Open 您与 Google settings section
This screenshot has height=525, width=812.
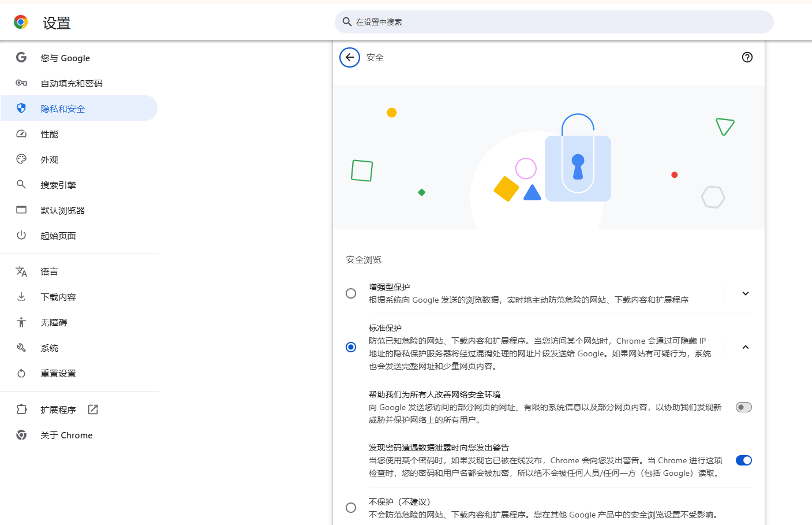pyautogui.click(x=79, y=58)
